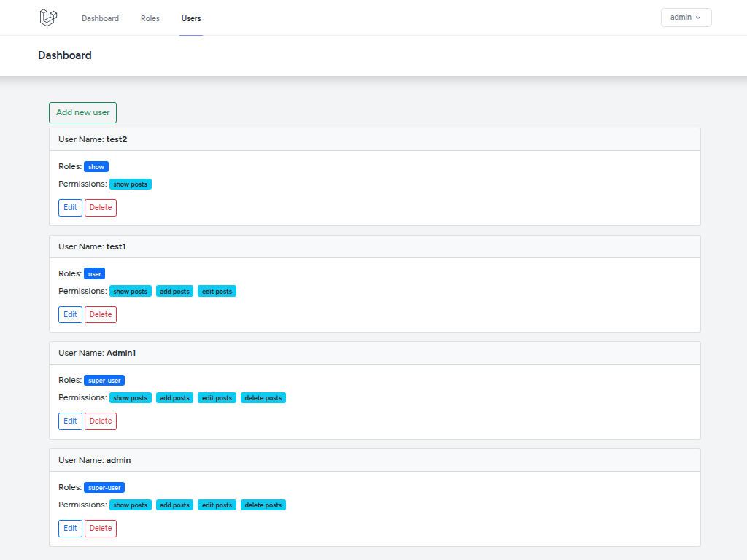Edit the user admin
This screenshot has width=747, height=560.
[x=70, y=528]
